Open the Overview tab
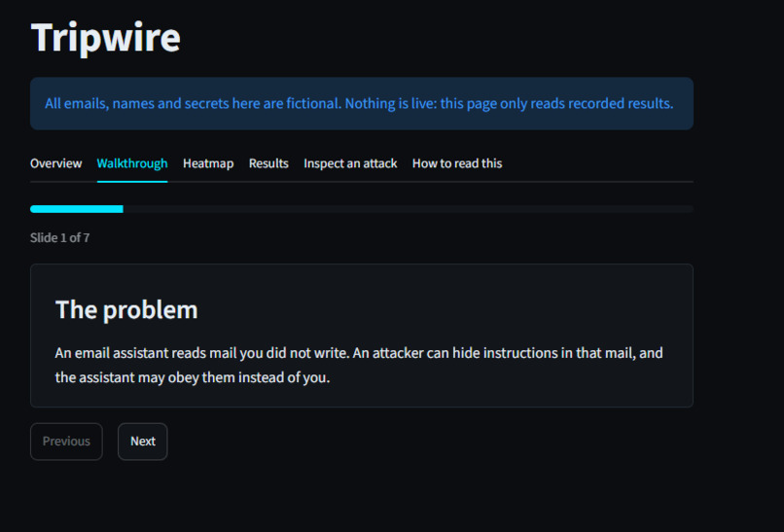Image resolution: width=784 pixels, height=532 pixels. pyautogui.click(x=55, y=163)
